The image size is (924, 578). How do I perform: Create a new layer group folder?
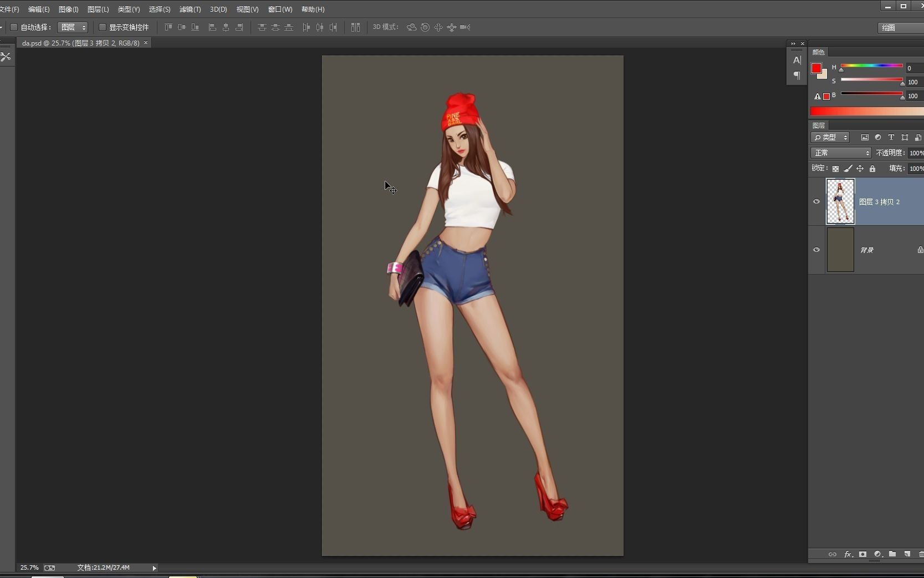892,554
